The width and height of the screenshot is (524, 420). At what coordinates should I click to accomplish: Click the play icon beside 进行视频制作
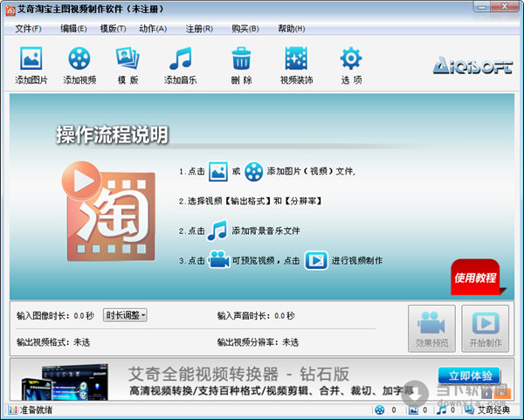coord(316,260)
